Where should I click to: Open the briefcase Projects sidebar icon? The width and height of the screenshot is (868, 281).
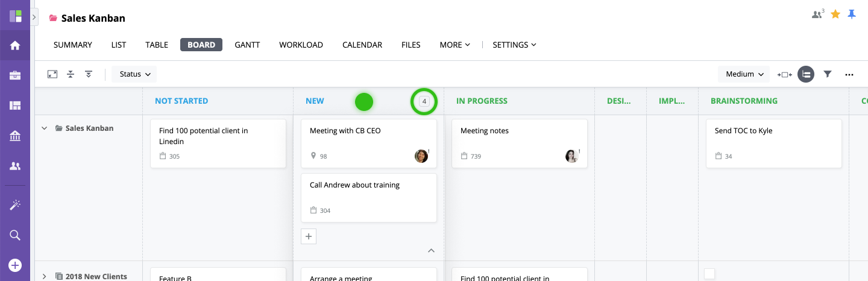pos(15,75)
